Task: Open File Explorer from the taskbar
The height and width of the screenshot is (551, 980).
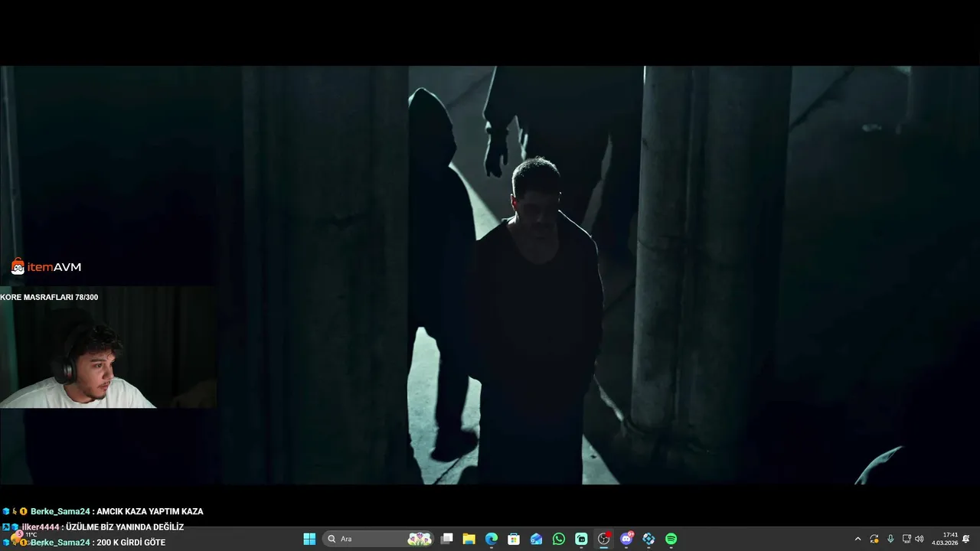Action: coord(469,539)
